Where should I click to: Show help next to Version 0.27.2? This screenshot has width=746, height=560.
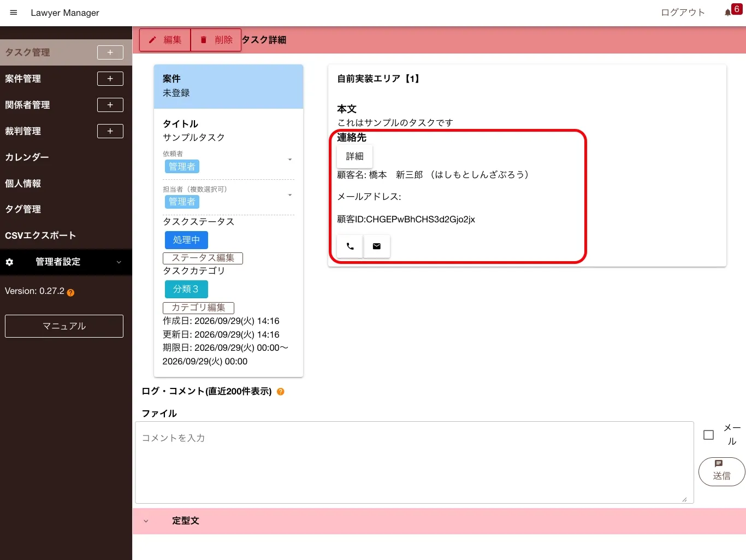click(x=70, y=292)
